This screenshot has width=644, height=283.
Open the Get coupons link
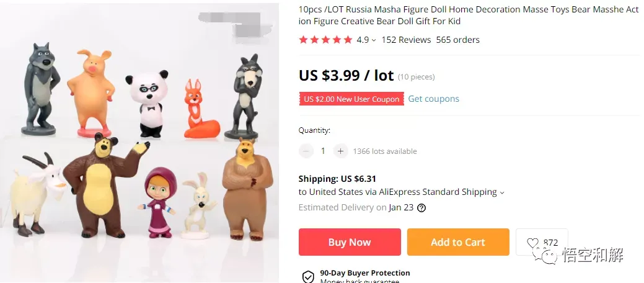point(433,99)
